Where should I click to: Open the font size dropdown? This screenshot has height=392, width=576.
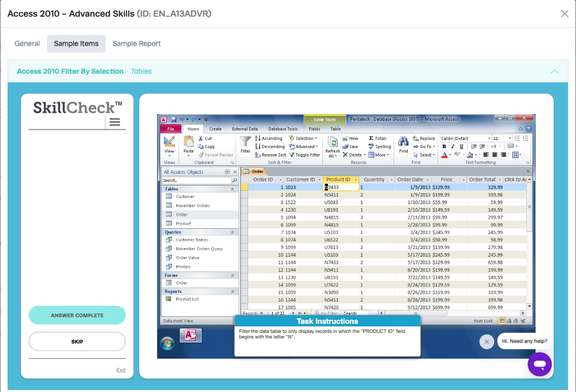pyautogui.click(x=509, y=138)
